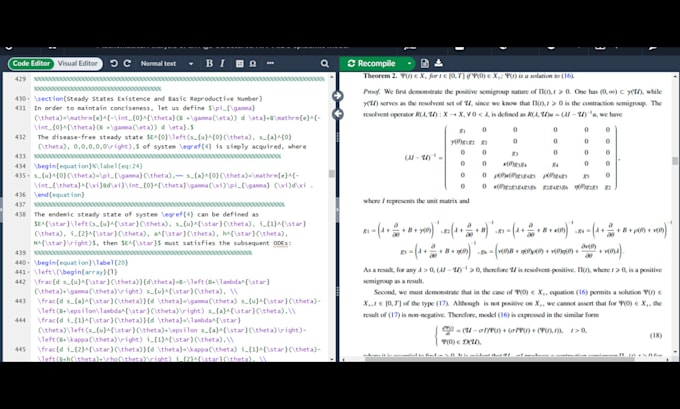Open the Normal text style dropdown

[167, 63]
